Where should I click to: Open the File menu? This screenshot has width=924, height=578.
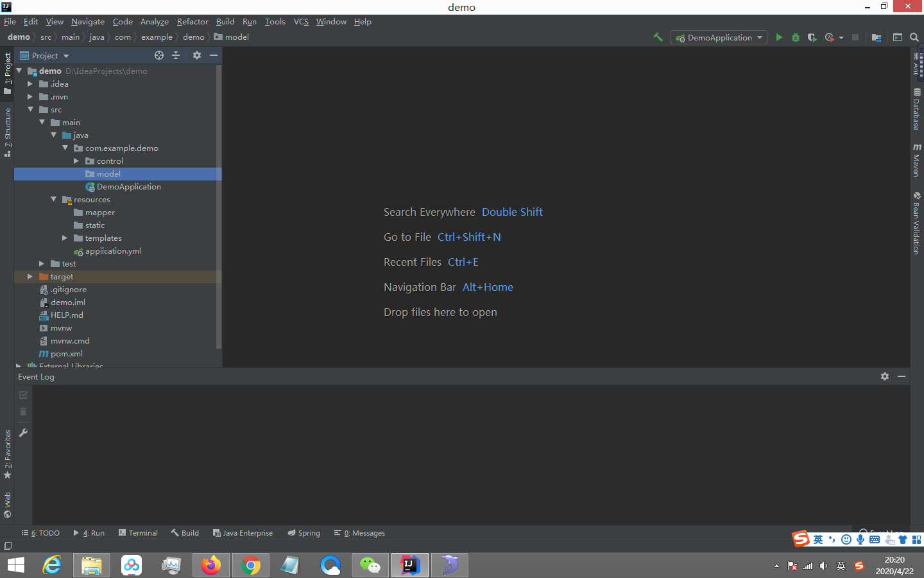coord(10,21)
